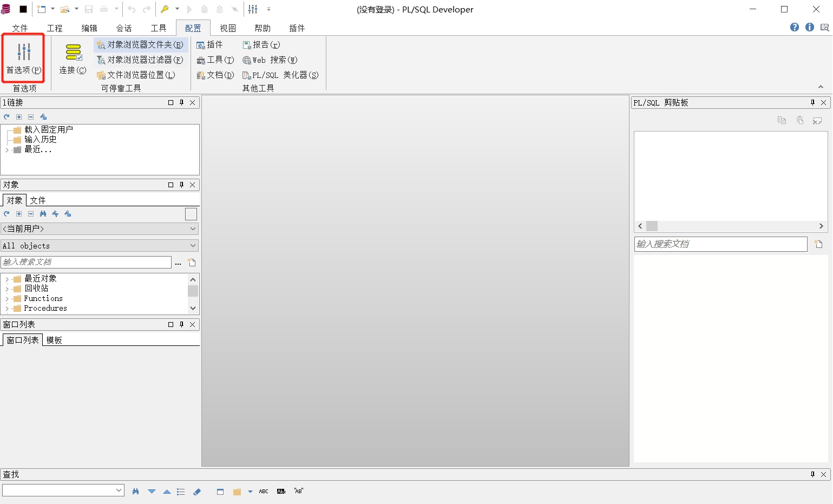Click the Execute play icon in quick toolbar
Viewport: 833px width, 504px height.
[189, 9]
